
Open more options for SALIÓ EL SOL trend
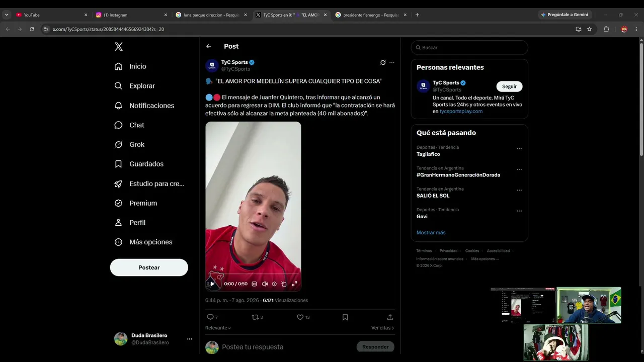[519, 191]
